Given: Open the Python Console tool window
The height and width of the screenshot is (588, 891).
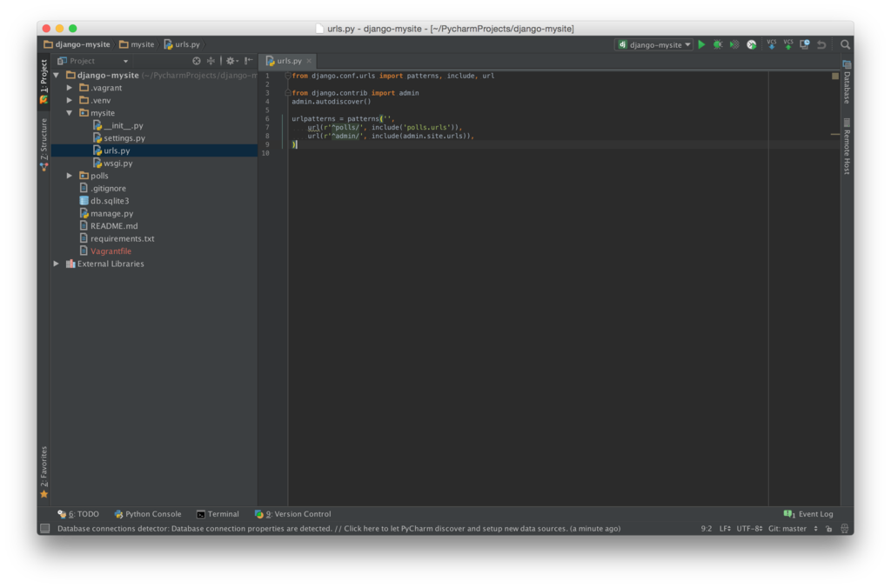Looking at the screenshot, I should tap(148, 514).
